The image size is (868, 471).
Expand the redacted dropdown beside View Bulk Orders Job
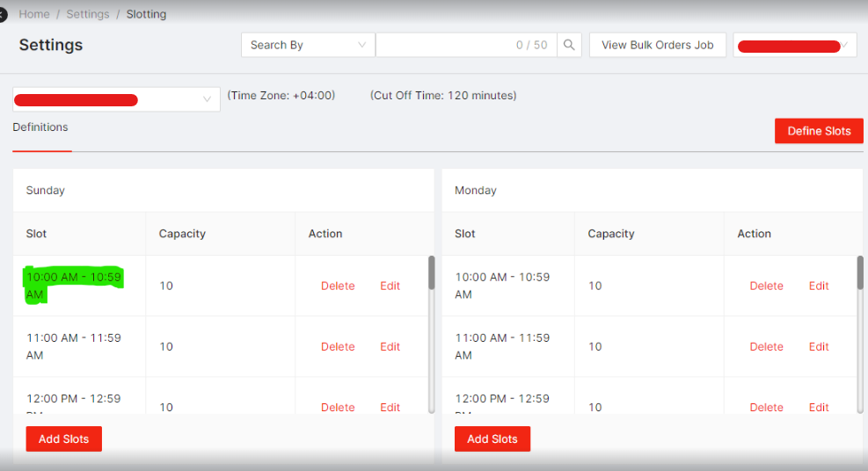coord(795,46)
